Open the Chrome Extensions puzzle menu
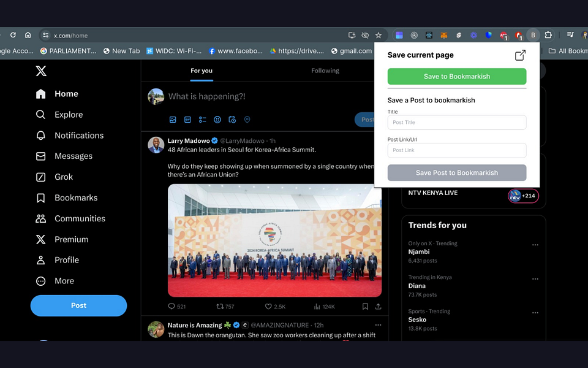Screen dimensions: 588x368 (x=548, y=35)
